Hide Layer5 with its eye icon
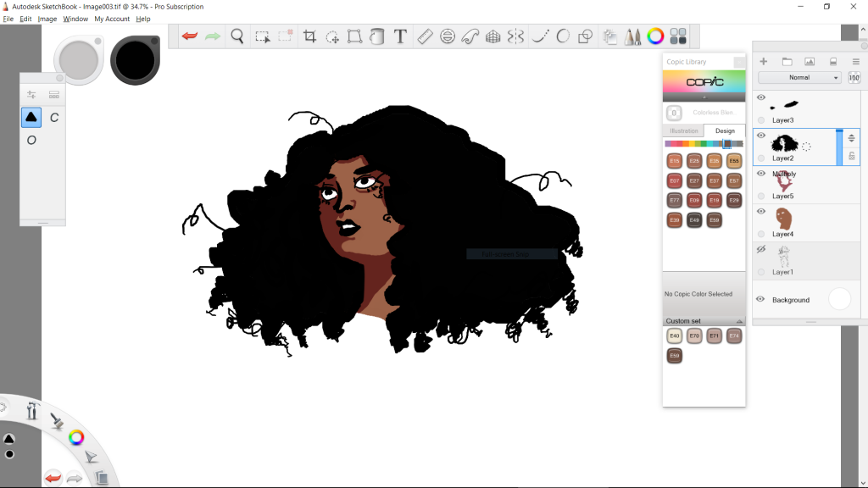 tap(761, 174)
